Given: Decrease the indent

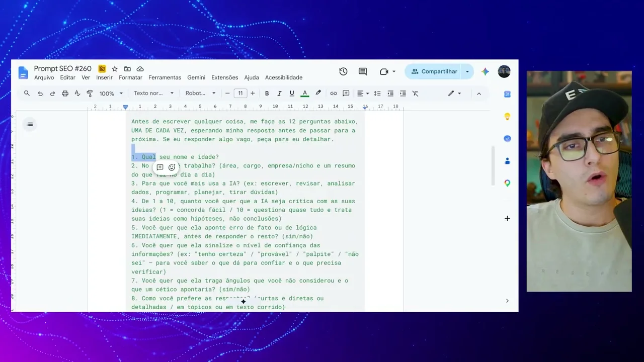Looking at the screenshot, I should coord(390,94).
